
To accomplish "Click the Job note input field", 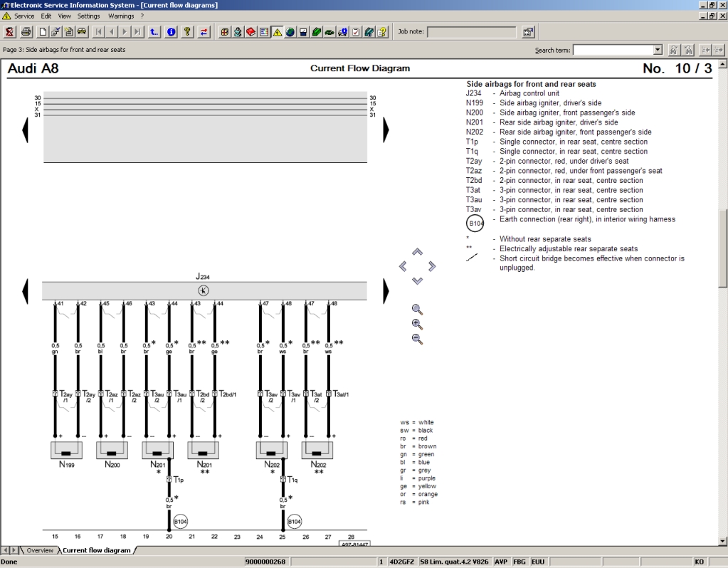I will 471,32.
